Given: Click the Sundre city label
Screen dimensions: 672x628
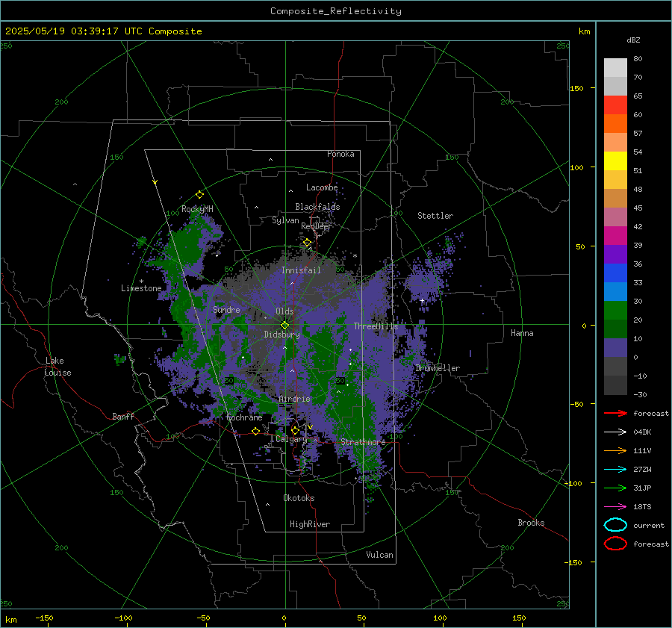Looking at the screenshot, I should pos(226,309).
